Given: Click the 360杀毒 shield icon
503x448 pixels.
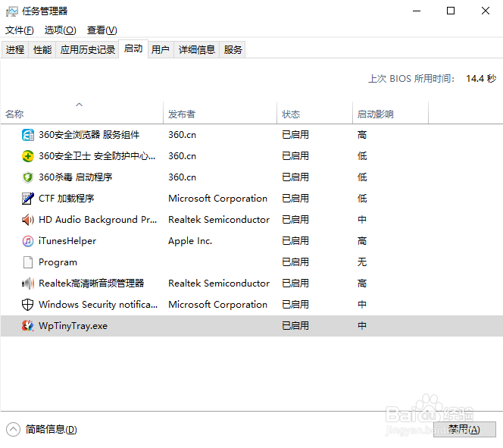Looking at the screenshot, I should [28, 177].
